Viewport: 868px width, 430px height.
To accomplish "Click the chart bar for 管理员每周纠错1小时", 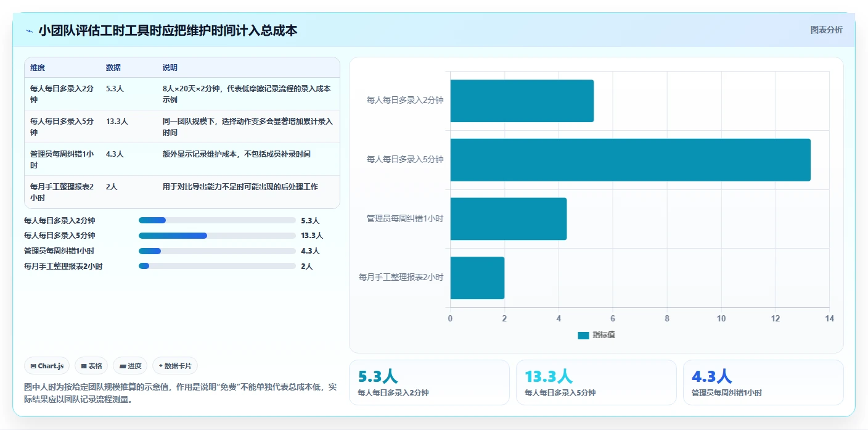I will 509,218.
